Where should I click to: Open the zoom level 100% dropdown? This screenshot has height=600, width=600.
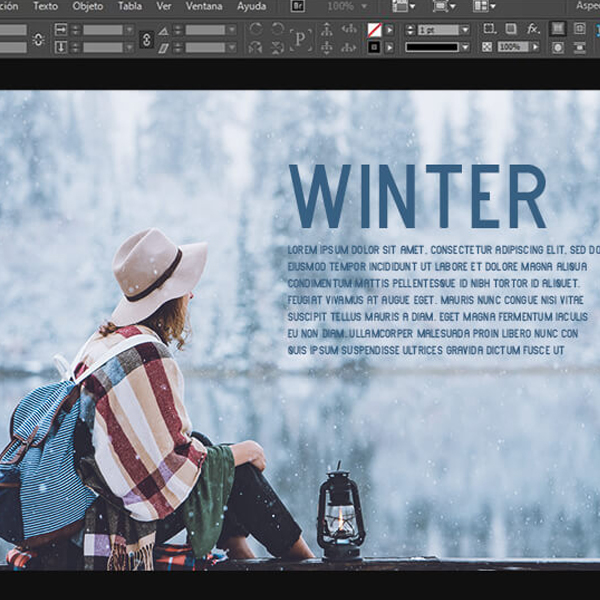(x=362, y=6)
